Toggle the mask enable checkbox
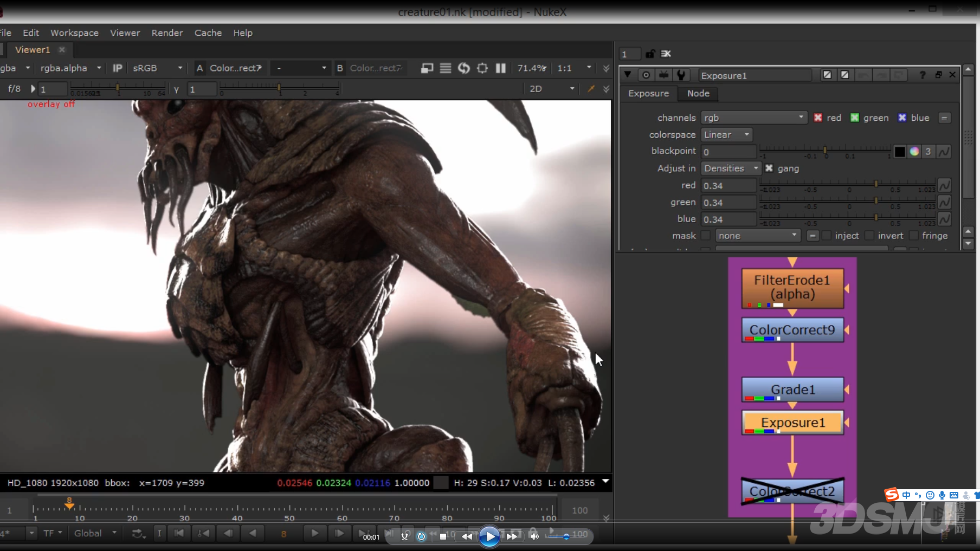The image size is (980, 551). click(705, 235)
